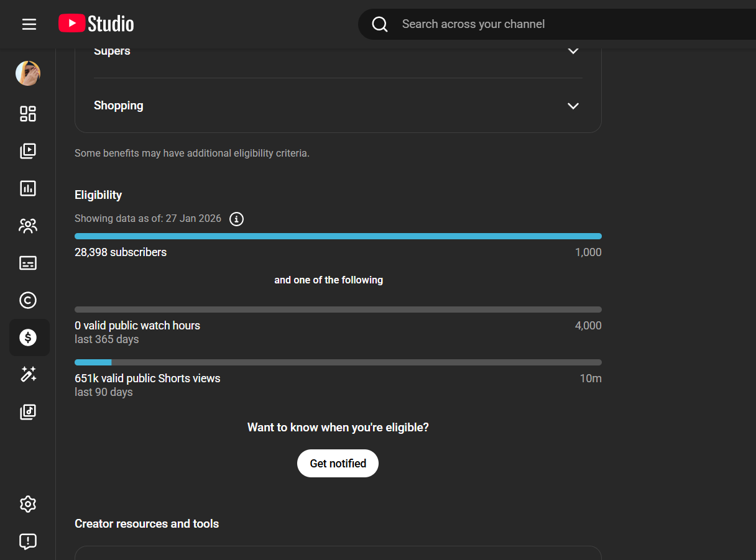Expand the Shopping row label

(119, 106)
